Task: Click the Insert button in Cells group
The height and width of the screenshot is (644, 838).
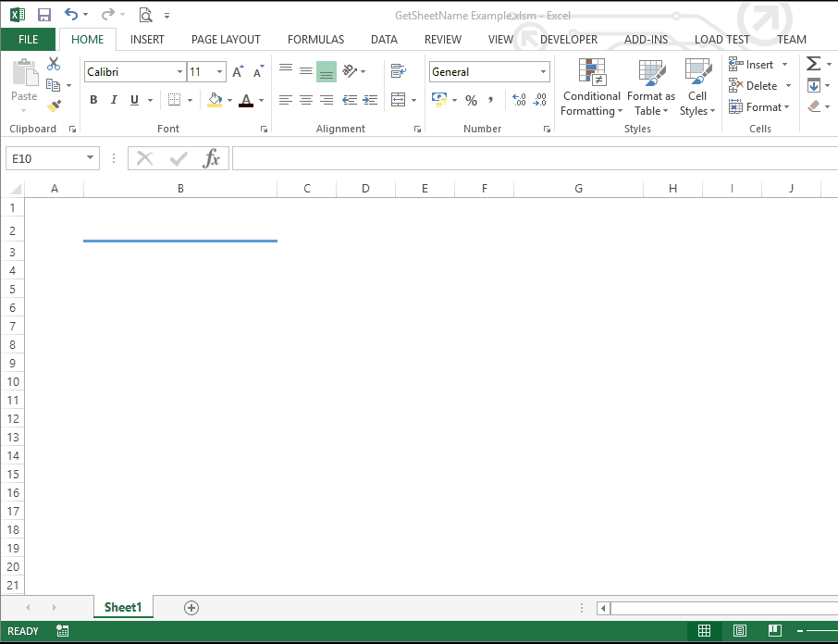Action: pyautogui.click(x=757, y=64)
